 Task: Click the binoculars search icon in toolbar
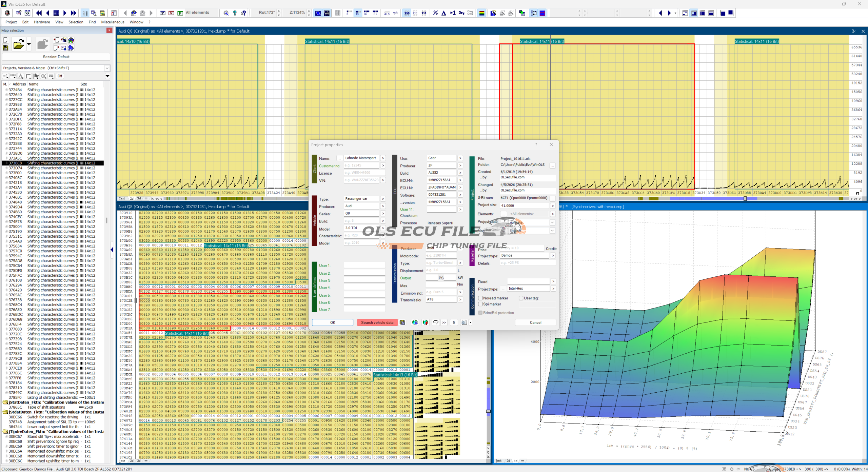click(x=134, y=13)
